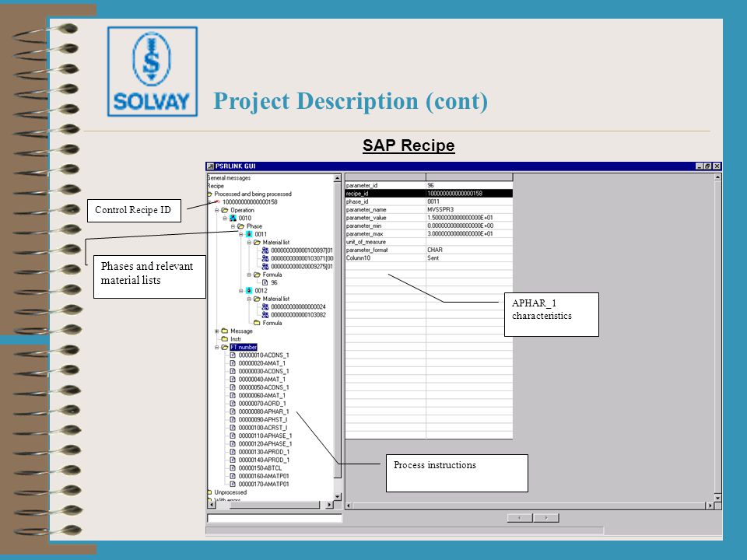Click material icon for 000000000000100897
The image size is (747, 560).
[x=265, y=250]
